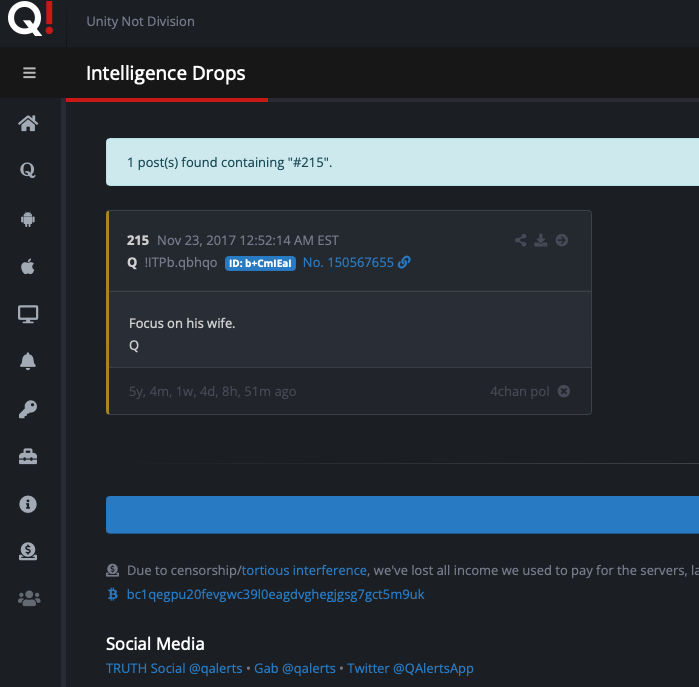Open the Android app sidebar icon
This screenshot has width=699, height=687.
click(x=28, y=219)
